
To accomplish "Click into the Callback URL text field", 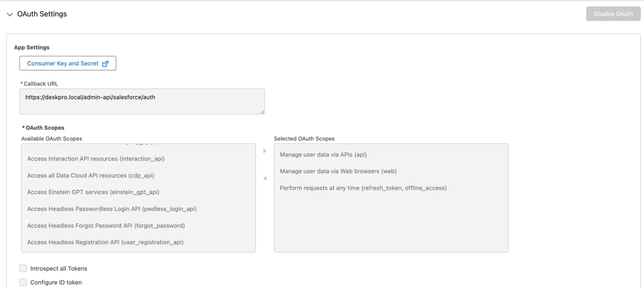I will coord(142,101).
